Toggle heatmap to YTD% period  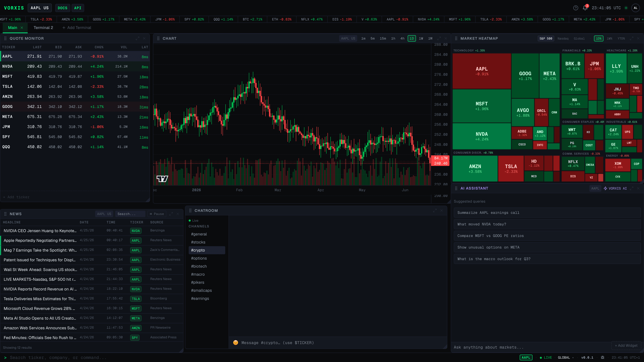tap(621, 39)
